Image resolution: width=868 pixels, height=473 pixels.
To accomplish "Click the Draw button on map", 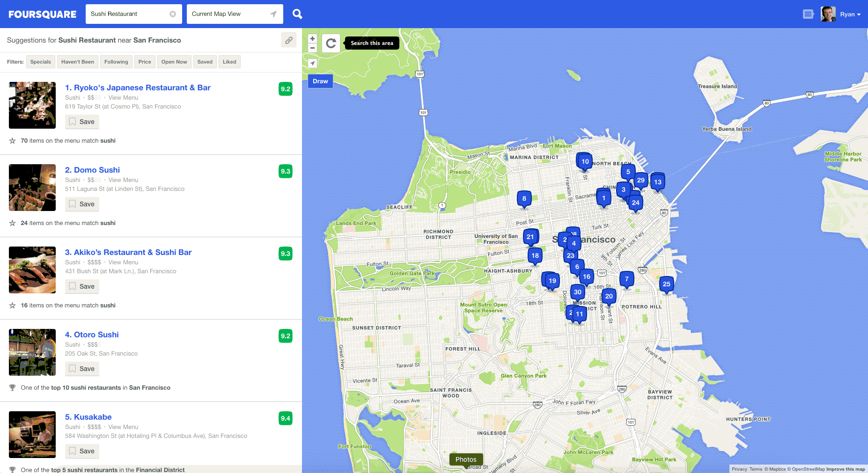I will point(320,81).
